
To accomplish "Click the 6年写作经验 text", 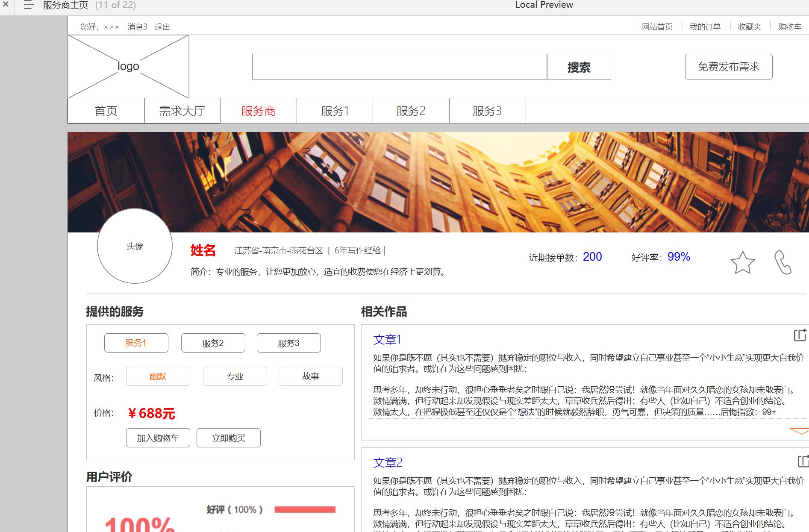I will click(358, 250).
